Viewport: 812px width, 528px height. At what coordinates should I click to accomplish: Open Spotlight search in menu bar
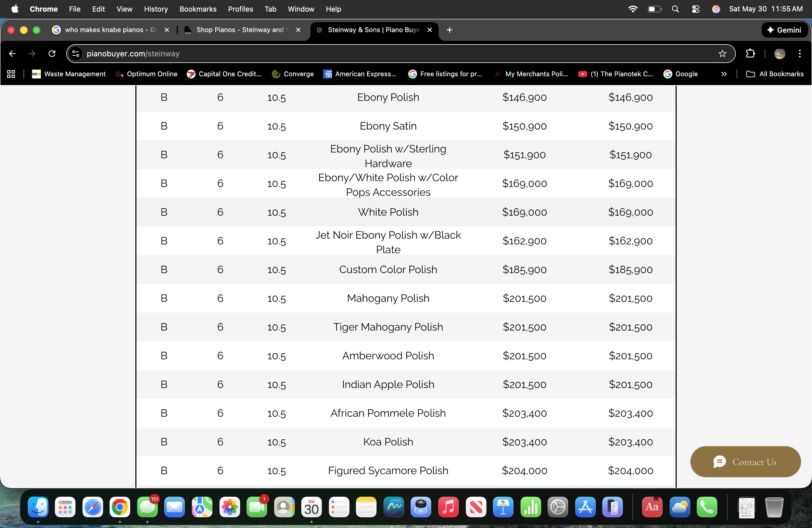tap(675, 9)
